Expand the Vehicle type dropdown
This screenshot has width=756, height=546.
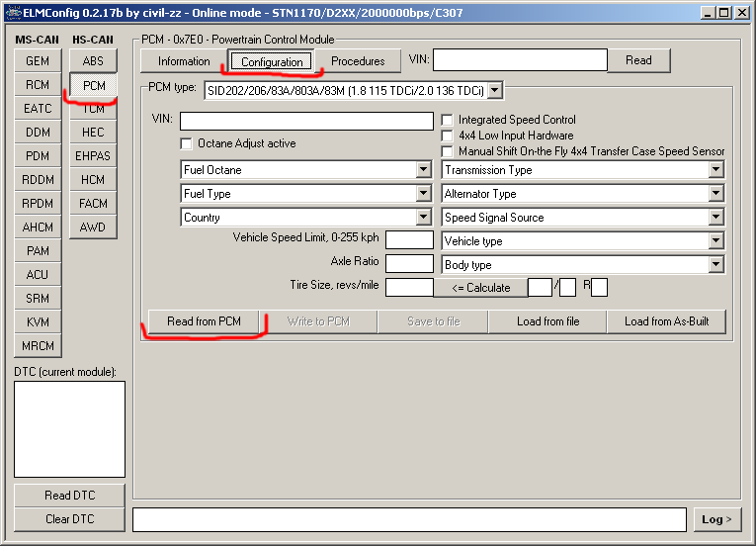(716, 240)
